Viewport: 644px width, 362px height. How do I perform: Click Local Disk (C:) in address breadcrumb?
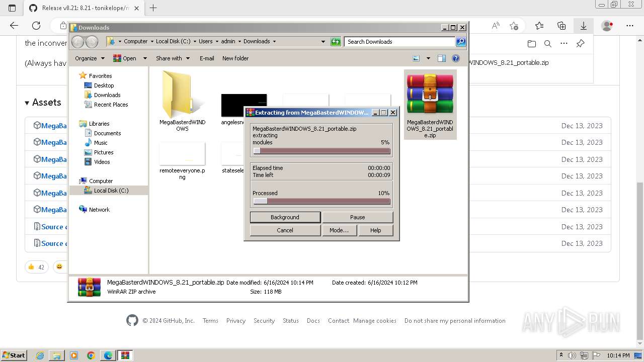[173, 42]
